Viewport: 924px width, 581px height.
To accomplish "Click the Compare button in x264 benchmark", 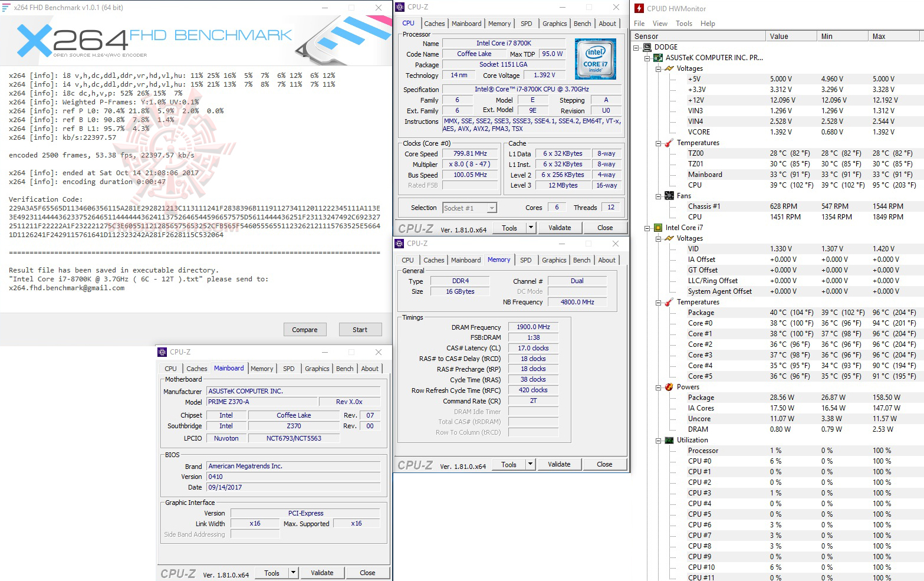I will click(x=305, y=329).
